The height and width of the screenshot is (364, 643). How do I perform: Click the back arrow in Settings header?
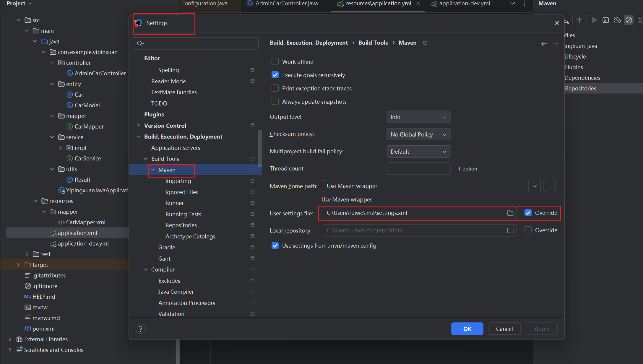(544, 44)
